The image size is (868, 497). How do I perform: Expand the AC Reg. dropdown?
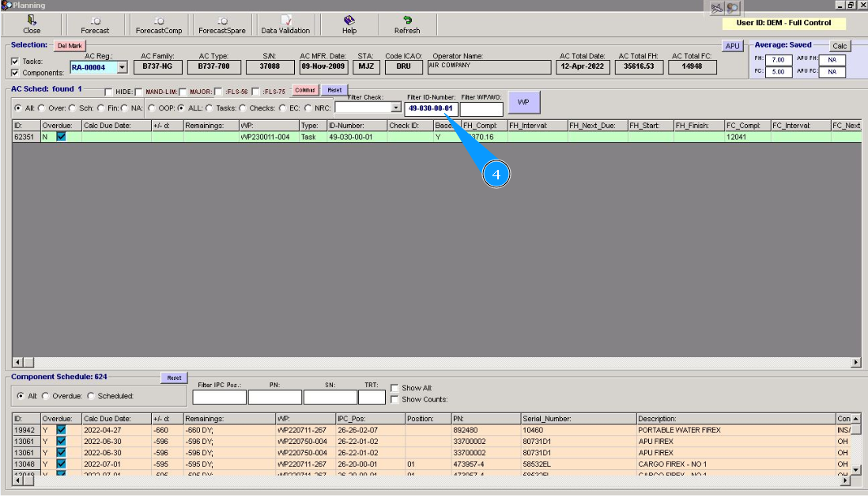121,68
